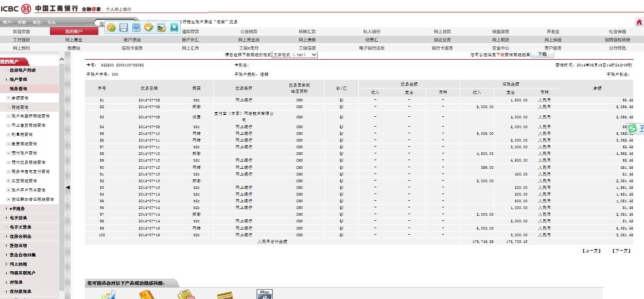
Task: Open 网上贷款 menu item
Action: pyautogui.click(x=442, y=31)
